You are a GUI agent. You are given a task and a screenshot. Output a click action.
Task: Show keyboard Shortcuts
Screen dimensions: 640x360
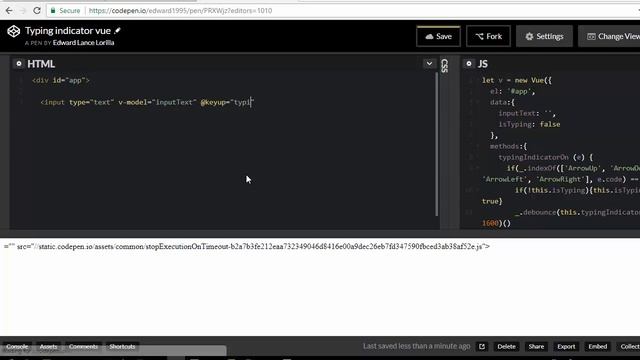[122, 347]
